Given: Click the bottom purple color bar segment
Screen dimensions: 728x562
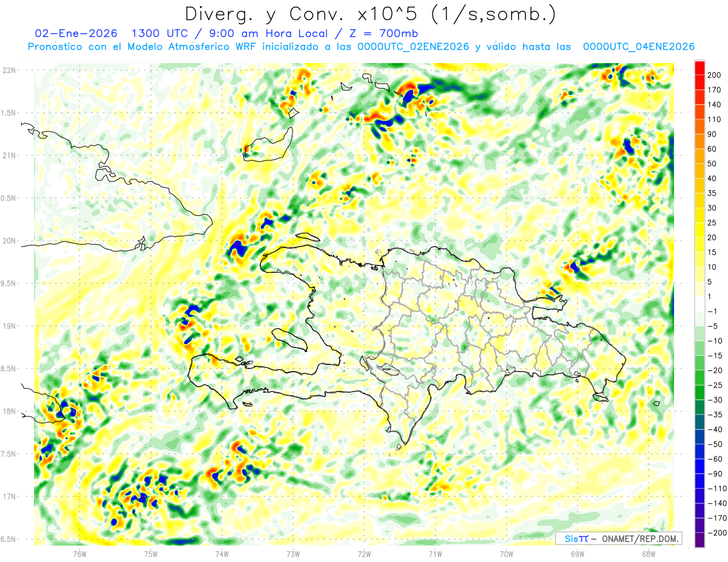Looking at the screenshot, I should tap(699, 540).
